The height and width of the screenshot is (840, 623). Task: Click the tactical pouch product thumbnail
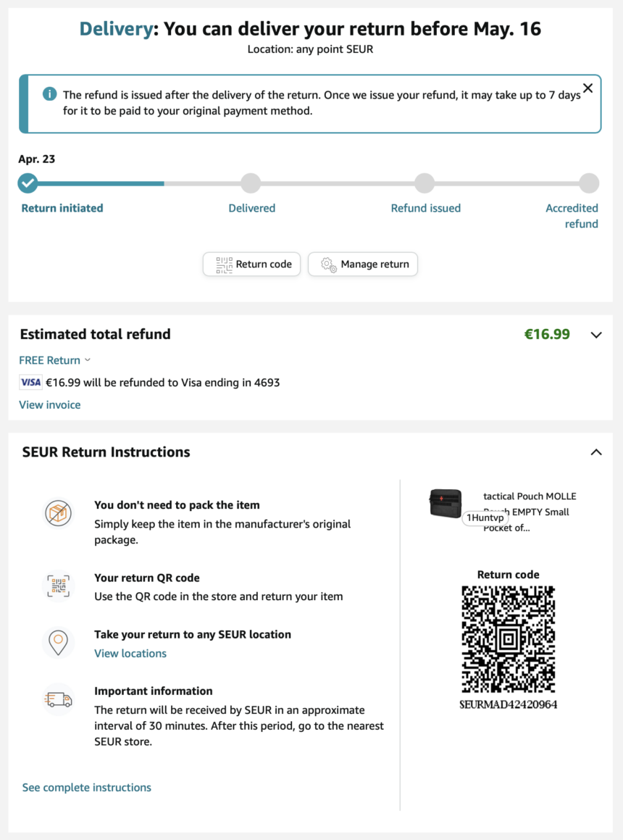446,503
